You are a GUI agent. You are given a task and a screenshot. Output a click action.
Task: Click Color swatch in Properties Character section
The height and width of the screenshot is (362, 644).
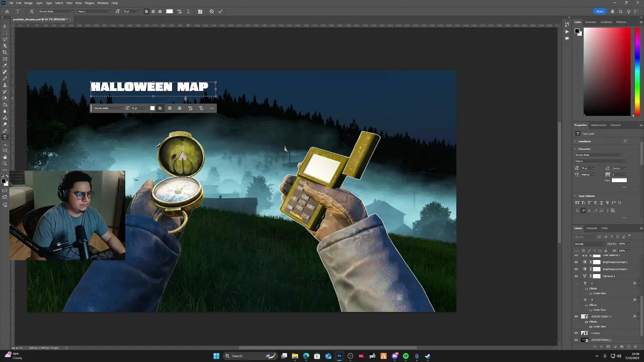pos(619,180)
